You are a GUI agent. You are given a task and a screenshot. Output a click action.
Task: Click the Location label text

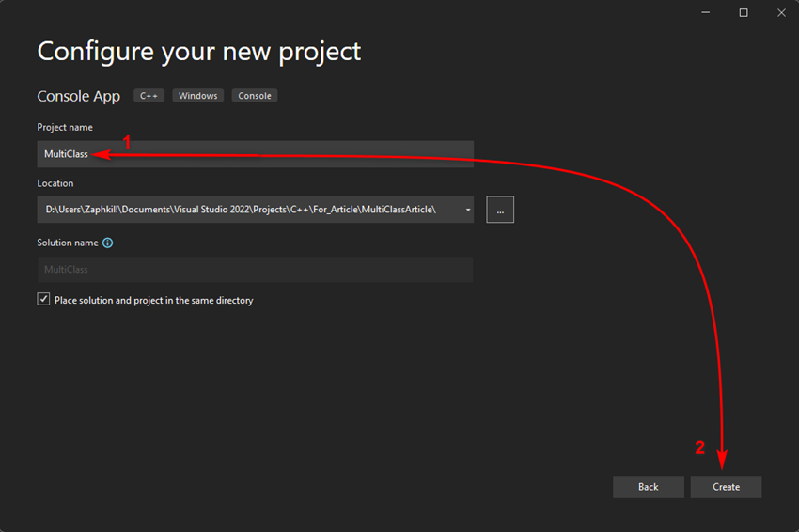click(55, 183)
